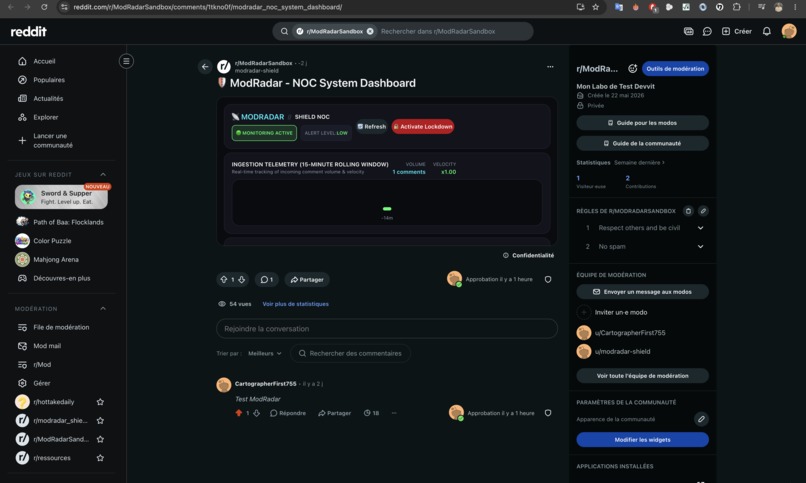
Task: Upvote the ModRadar post
Action: pyautogui.click(x=224, y=280)
